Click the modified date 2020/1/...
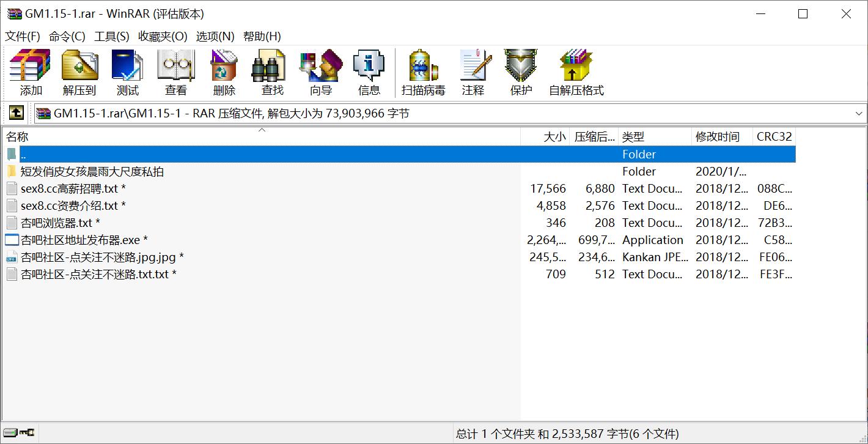 click(x=721, y=171)
